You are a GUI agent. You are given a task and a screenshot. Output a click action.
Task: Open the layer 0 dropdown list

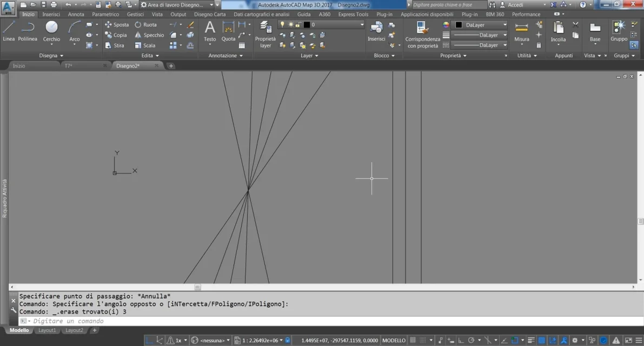362,25
